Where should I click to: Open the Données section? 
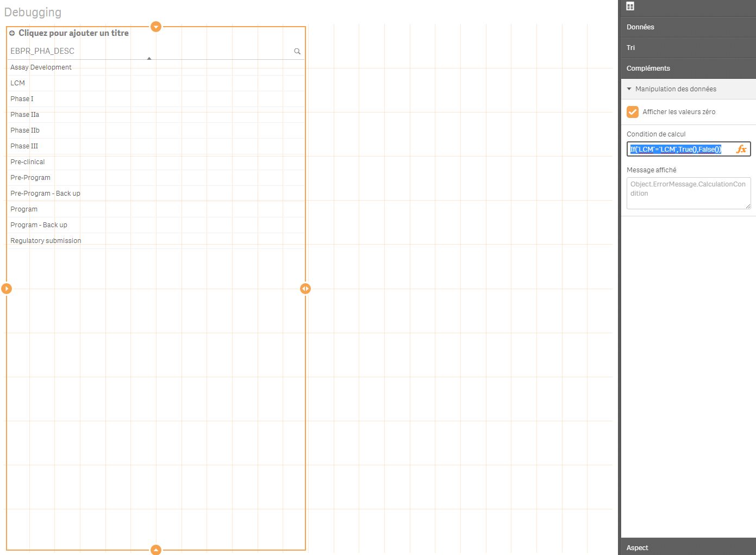[689, 27]
